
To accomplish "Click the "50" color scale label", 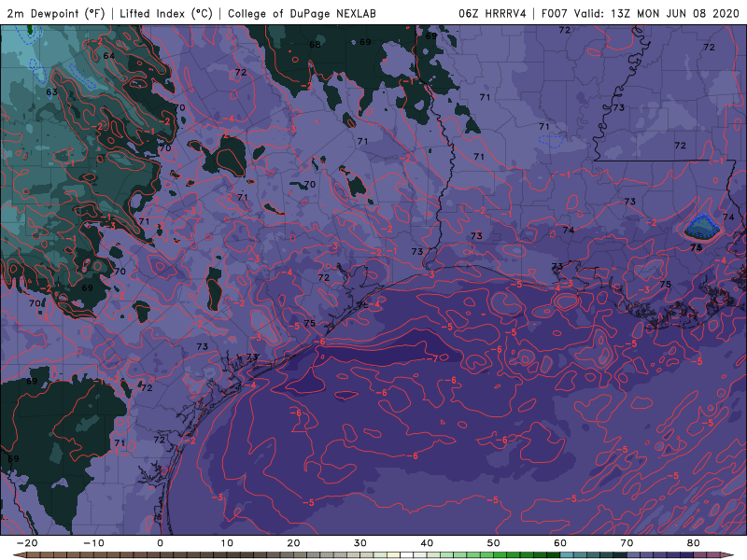I will pos(494,543).
